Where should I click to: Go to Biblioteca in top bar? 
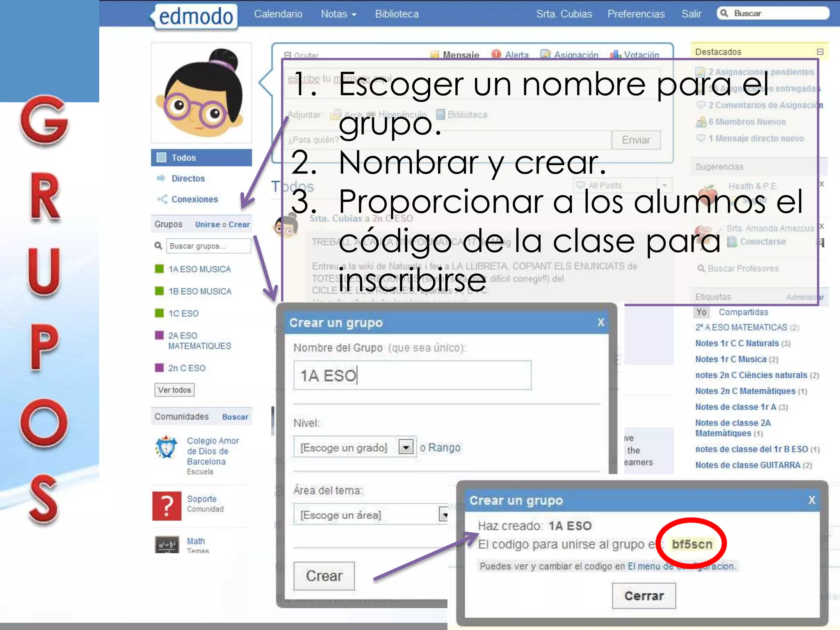(397, 14)
